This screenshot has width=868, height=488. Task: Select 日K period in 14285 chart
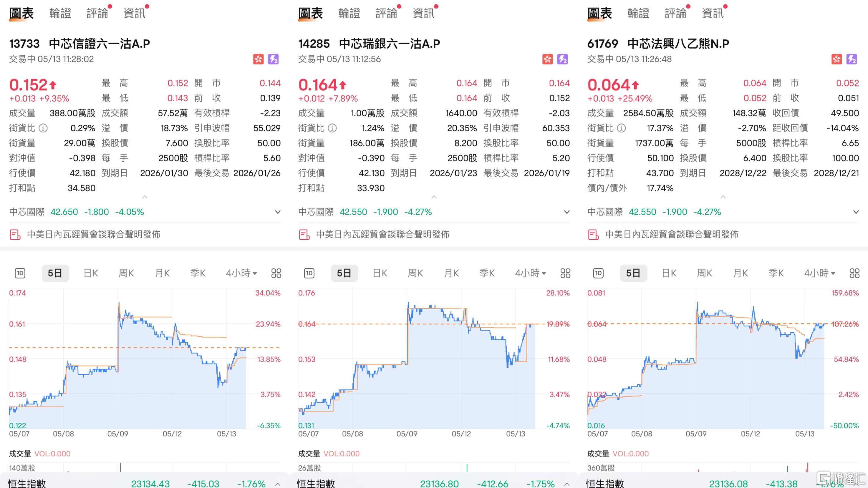tap(380, 273)
